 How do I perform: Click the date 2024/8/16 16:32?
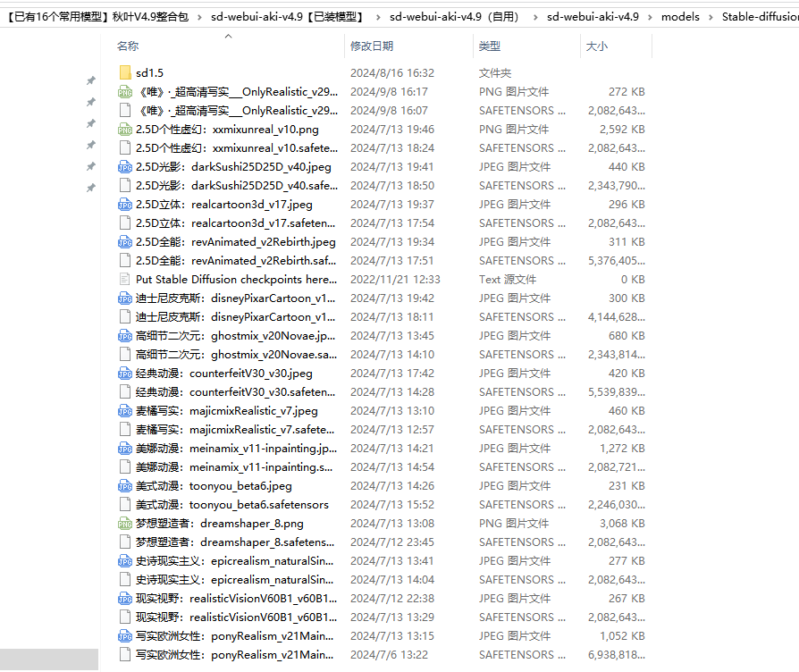pos(392,73)
